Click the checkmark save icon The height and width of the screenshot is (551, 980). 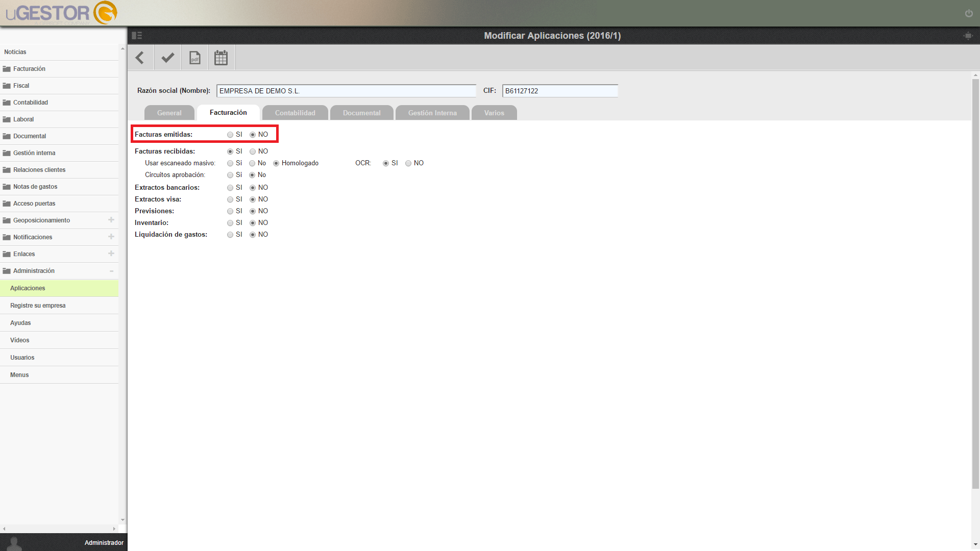167,58
